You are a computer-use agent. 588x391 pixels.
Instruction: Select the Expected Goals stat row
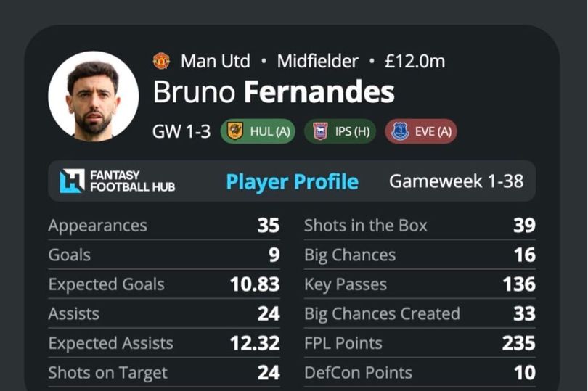(164, 284)
